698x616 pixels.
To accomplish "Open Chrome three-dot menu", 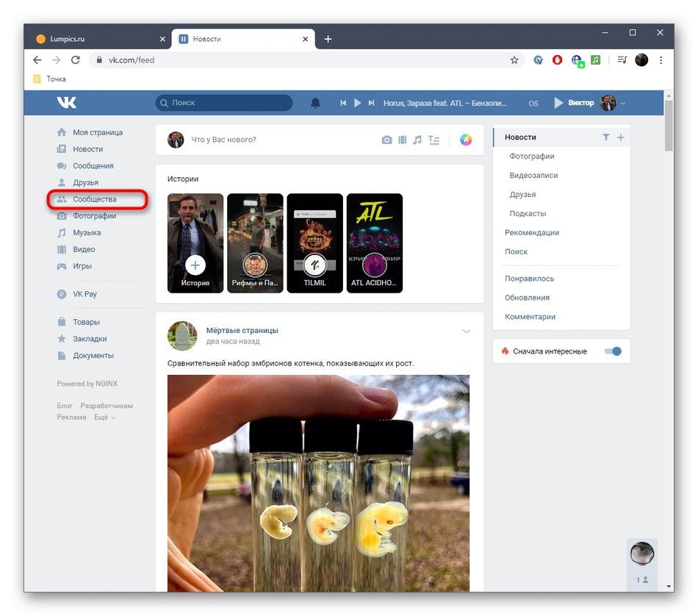I will (661, 60).
